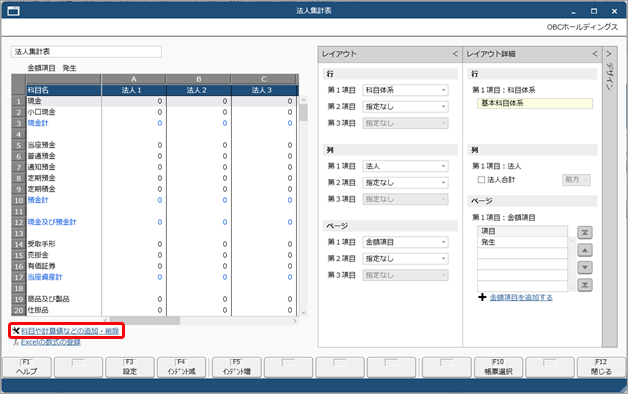Image resolution: width=628 pixels, height=394 pixels.
Task: Open the 前方 position dropdown
Action: [576, 180]
